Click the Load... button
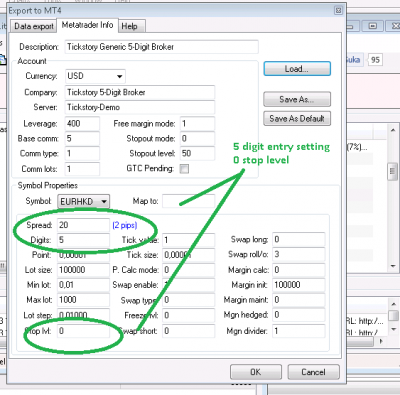The width and height of the screenshot is (400, 395). click(297, 69)
